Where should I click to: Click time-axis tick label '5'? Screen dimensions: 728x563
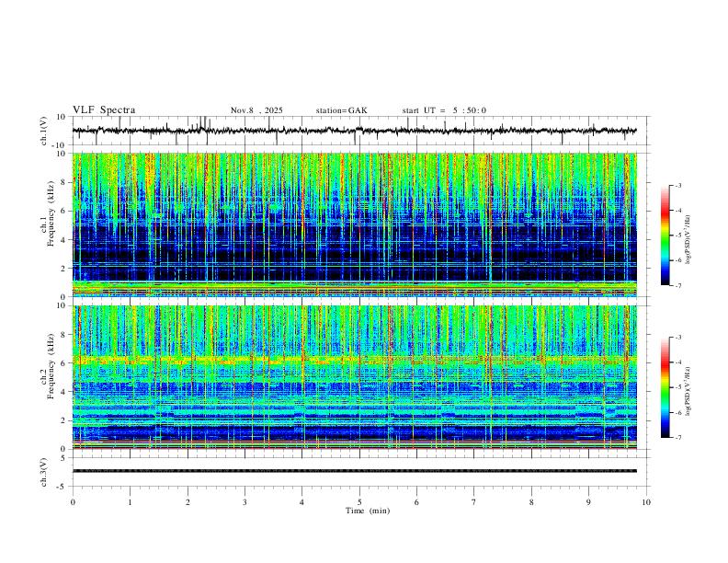click(359, 502)
